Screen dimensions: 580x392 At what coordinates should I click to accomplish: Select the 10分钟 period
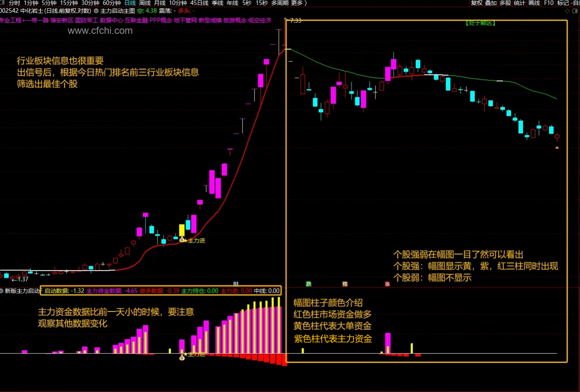point(178,3)
